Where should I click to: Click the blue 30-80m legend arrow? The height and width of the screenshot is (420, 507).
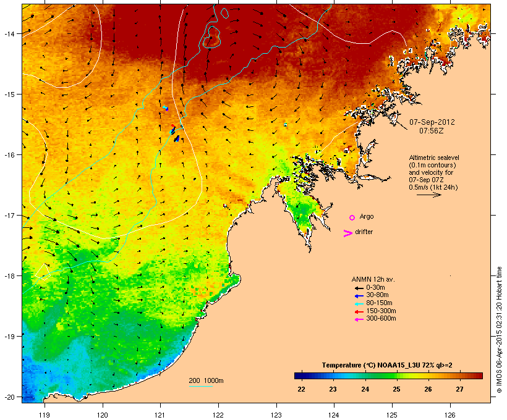(x=359, y=296)
